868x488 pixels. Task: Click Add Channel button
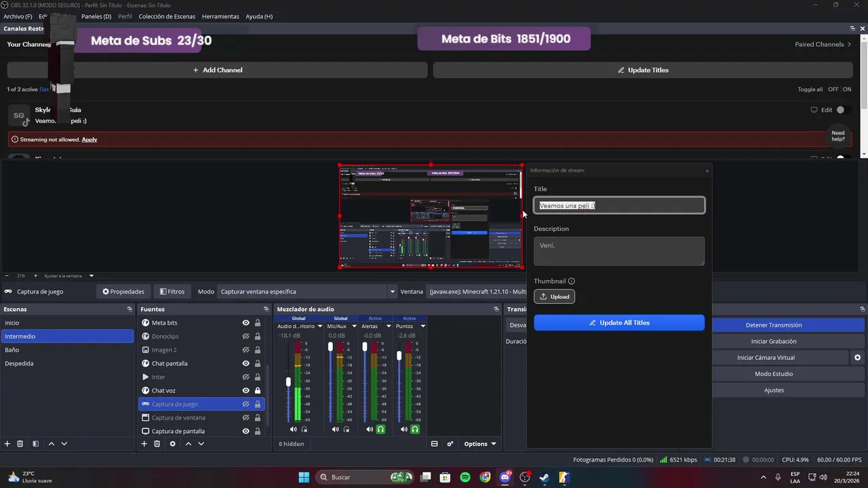click(217, 70)
